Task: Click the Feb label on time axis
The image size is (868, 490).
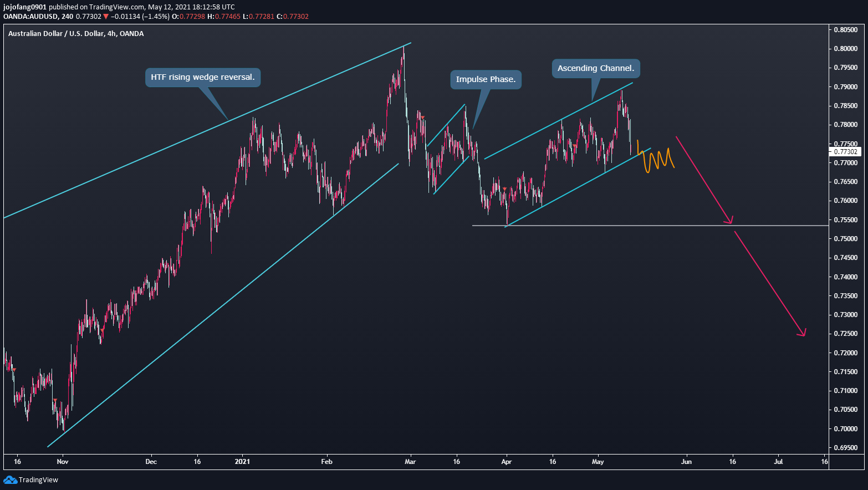Action: (x=327, y=461)
